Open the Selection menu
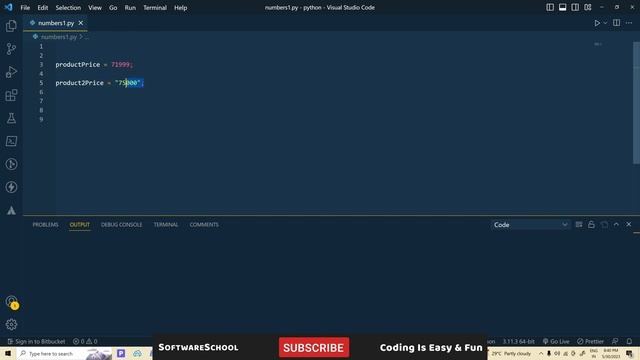Image resolution: width=640 pixels, height=360 pixels. 68,7
